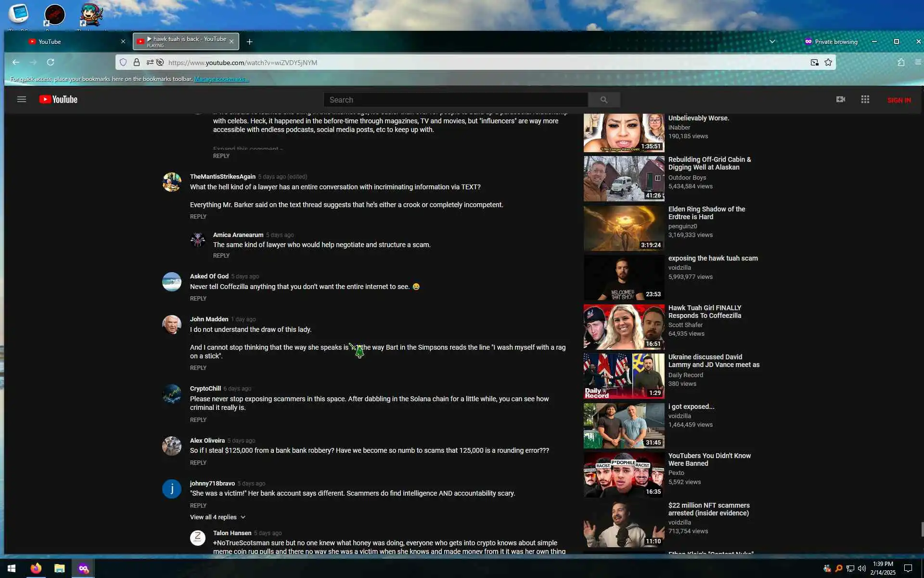
Task: Reply to CryptoChill's comment
Action: coord(198,420)
